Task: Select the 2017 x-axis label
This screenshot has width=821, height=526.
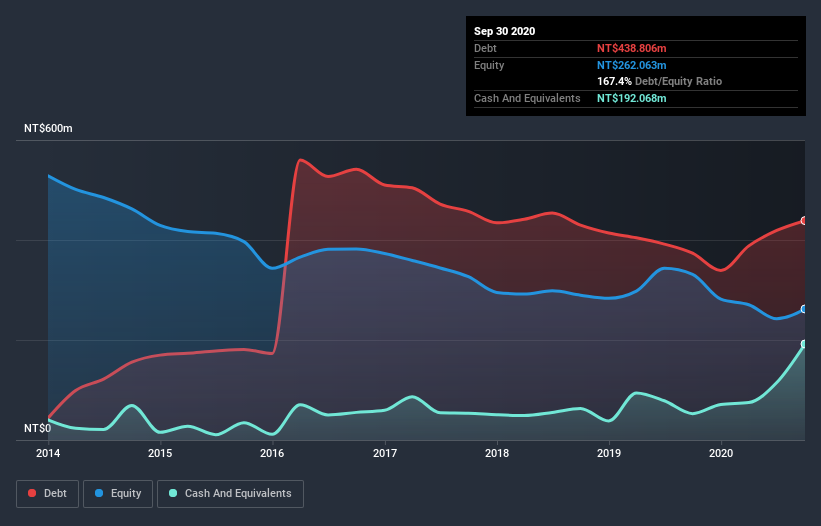Action: pos(385,453)
